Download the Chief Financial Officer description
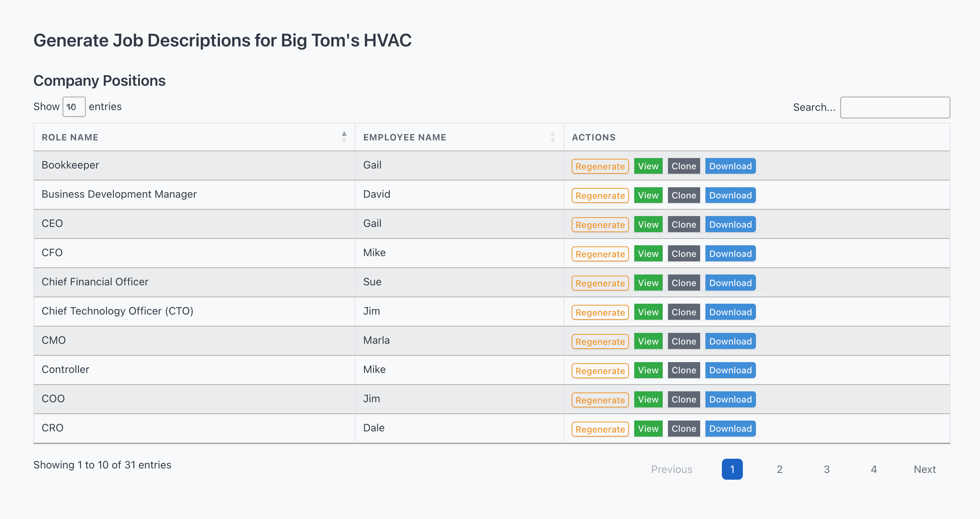Viewport: 980px width, 519px height. [x=731, y=283]
